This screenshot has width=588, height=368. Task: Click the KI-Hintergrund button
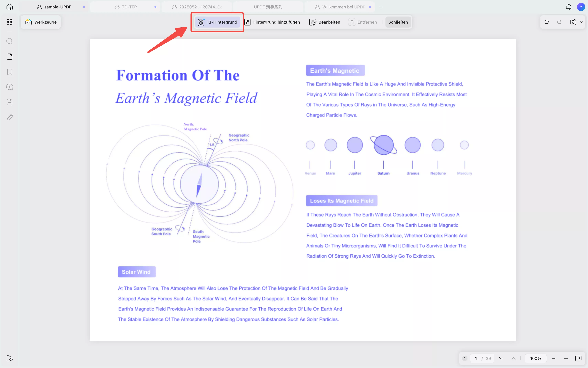217,22
